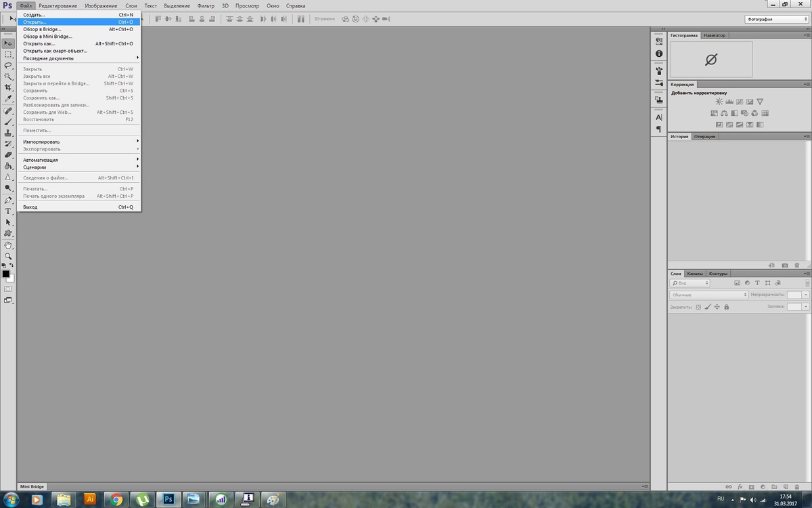Image resolution: width=812 pixels, height=508 pixels.
Task: Open layer filter type dropdown Вид
Action: click(x=690, y=283)
